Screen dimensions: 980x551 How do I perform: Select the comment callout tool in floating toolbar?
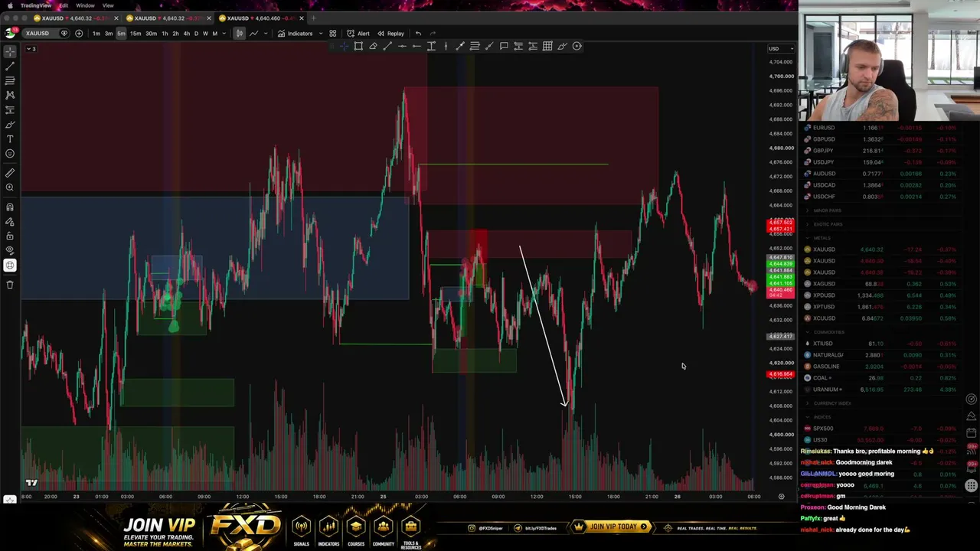coord(504,46)
